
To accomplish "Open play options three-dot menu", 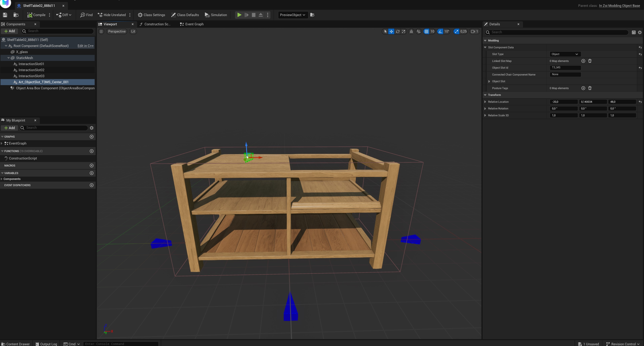I will pyautogui.click(x=268, y=15).
